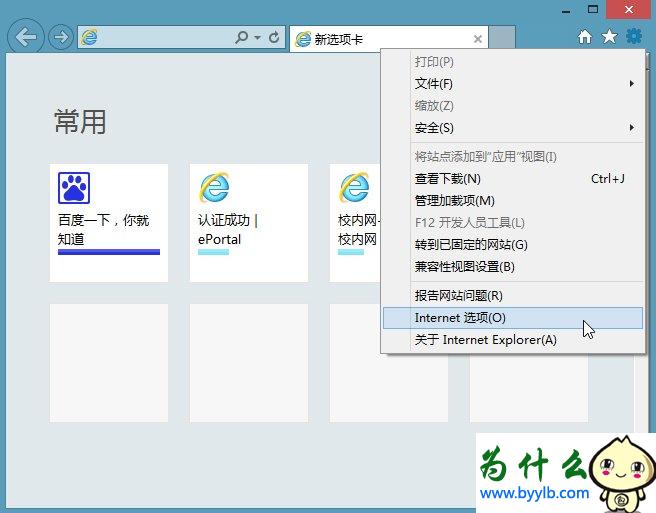The height and width of the screenshot is (513, 656).
Task: Choose 管理加载项(M) from menu
Action: click(x=513, y=200)
